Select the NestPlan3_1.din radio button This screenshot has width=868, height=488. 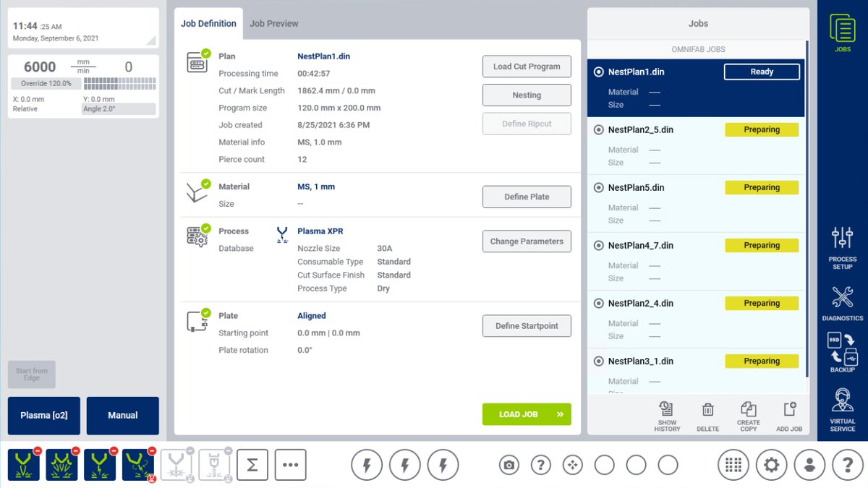tap(598, 361)
